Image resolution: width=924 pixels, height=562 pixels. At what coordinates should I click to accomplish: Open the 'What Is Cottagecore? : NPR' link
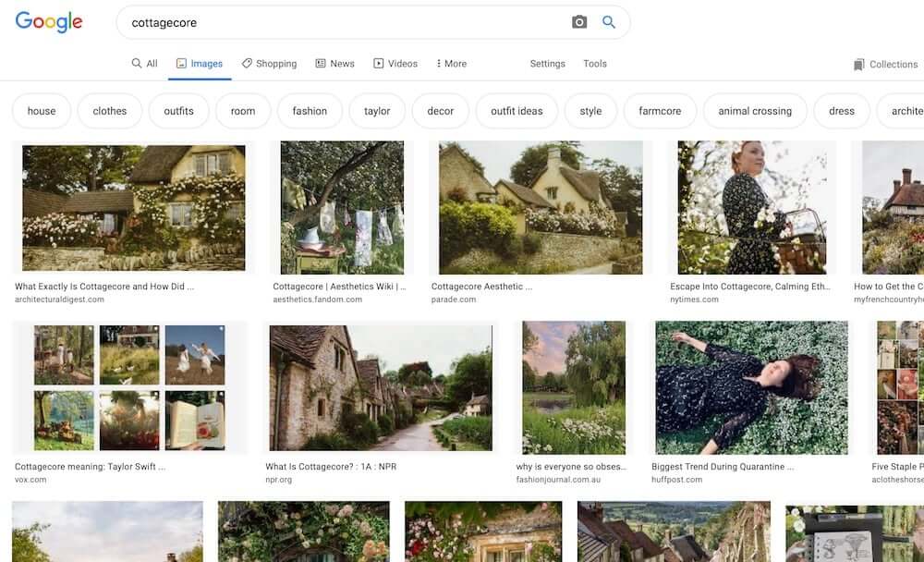(x=330, y=466)
